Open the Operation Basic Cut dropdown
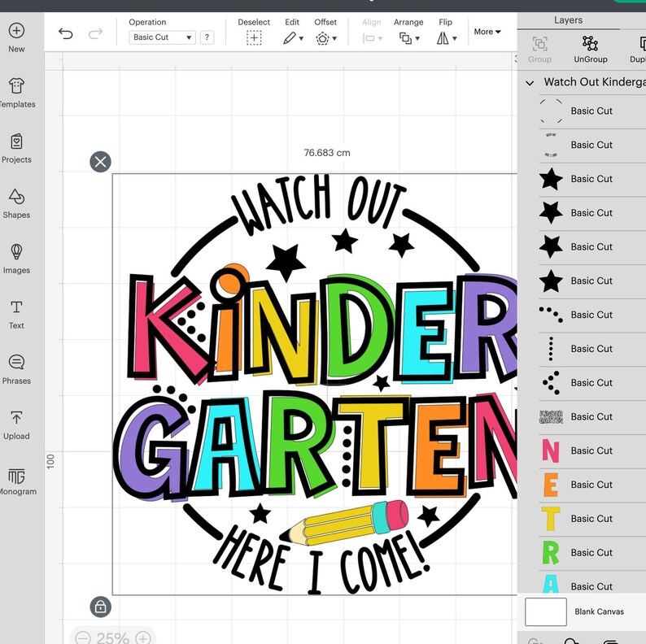 click(162, 37)
